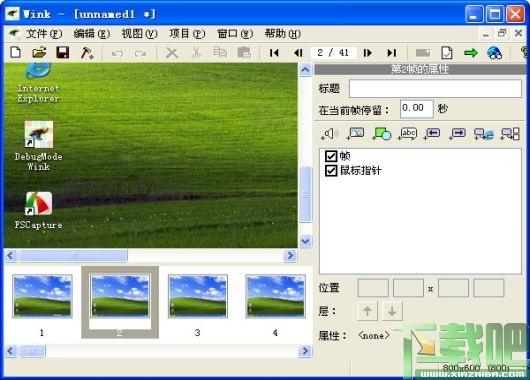This screenshot has width=530, height=380.
Task: Cut the frame with the scissors icon
Action: (x=196, y=53)
